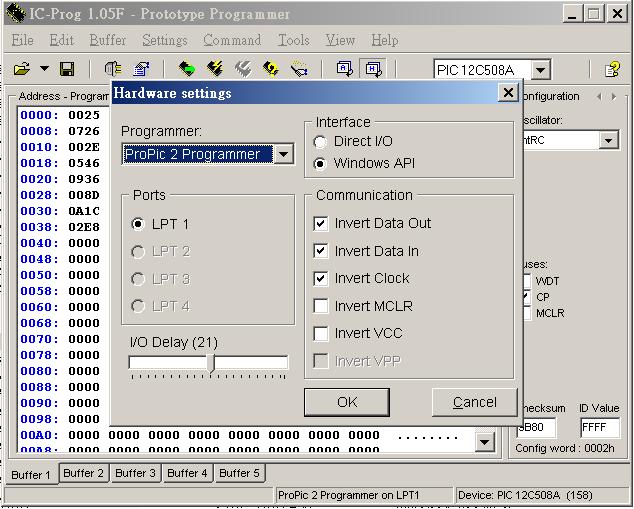Click the smartcard wizard toolbar icon
The width and height of the screenshot is (634, 509).
tap(300, 69)
